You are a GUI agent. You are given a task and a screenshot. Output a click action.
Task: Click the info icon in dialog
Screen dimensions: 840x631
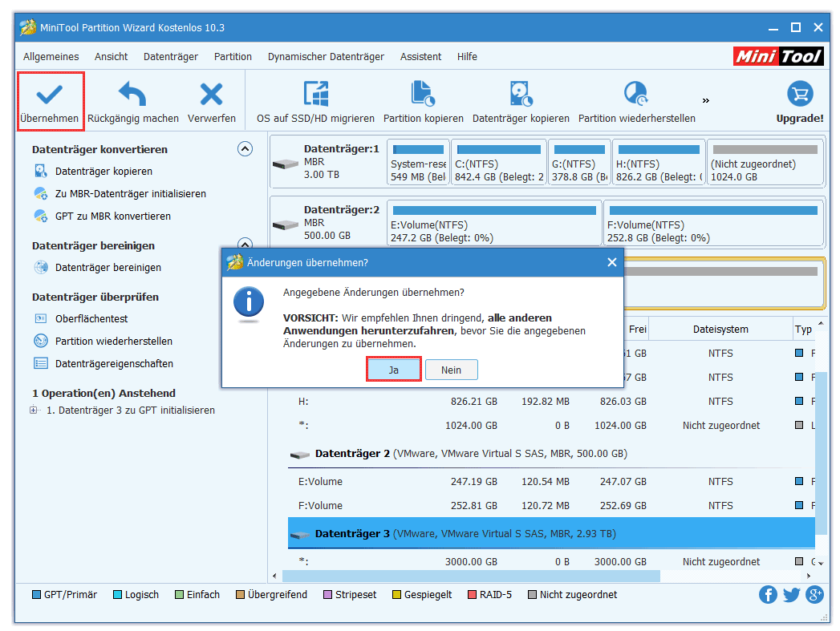coord(249,303)
